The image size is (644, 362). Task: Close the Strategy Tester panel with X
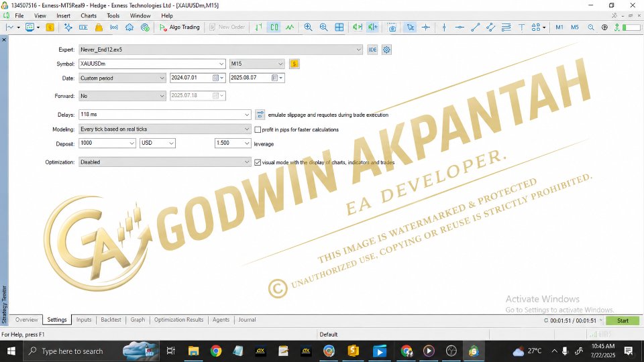click(4, 40)
